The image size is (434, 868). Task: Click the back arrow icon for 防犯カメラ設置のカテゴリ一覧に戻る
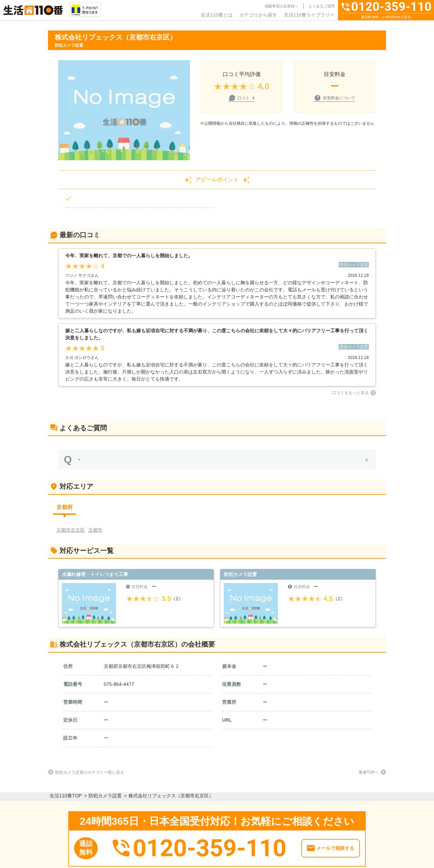tap(51, 772)
